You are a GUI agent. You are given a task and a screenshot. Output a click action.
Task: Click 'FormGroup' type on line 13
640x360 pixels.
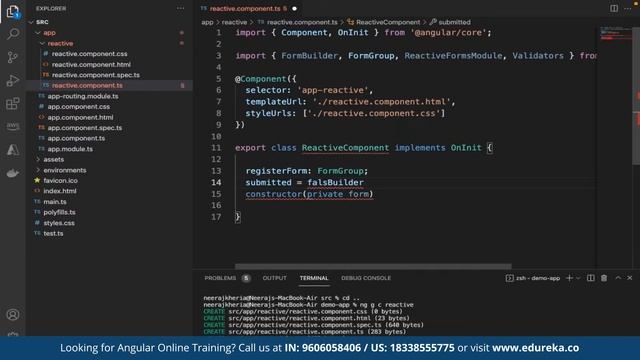point(340,171)
